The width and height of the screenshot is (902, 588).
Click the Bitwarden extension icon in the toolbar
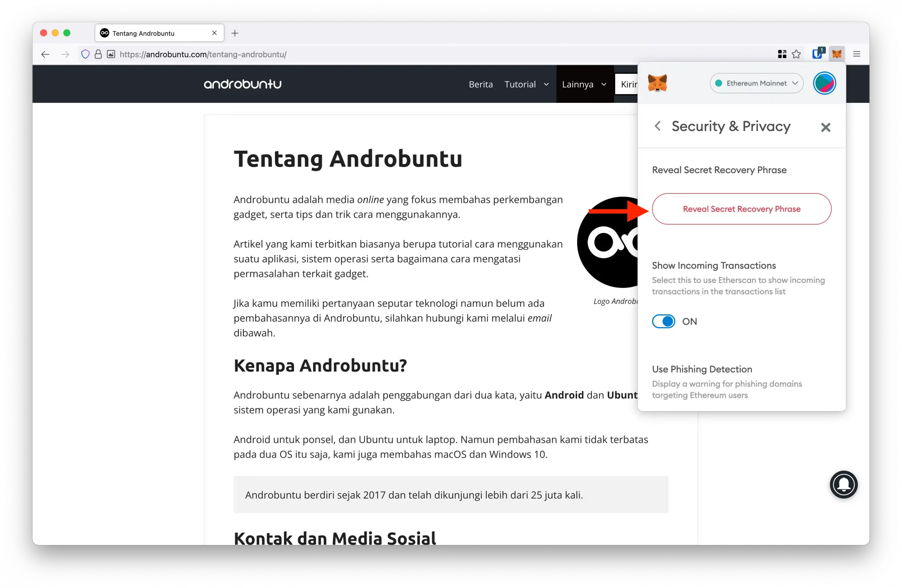[x=817, y=54]
